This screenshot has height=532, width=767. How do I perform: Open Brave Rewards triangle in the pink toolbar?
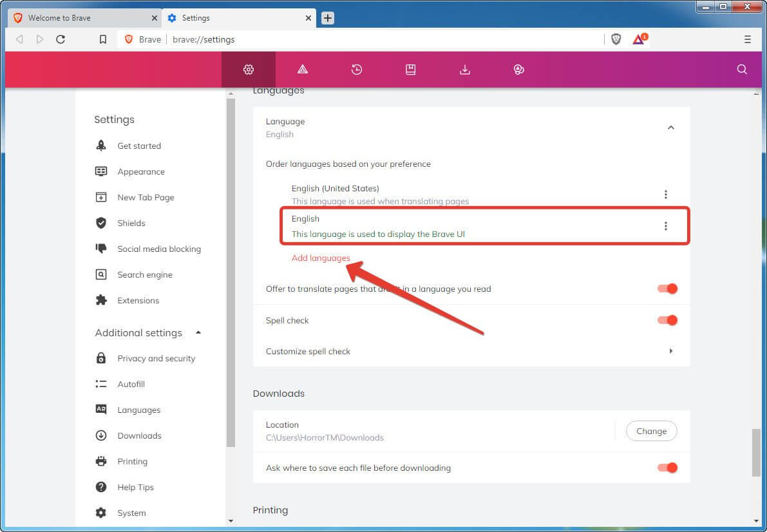(x=303, y=70)
